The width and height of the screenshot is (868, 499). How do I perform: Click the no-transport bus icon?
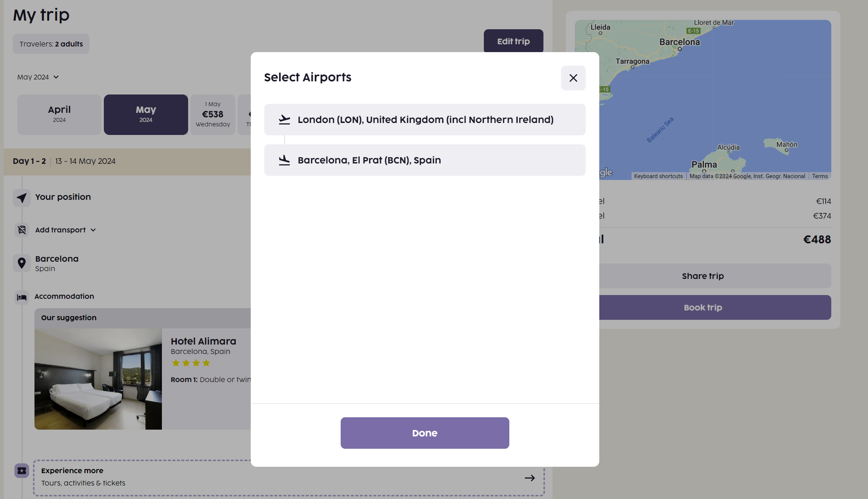point(22,230)
